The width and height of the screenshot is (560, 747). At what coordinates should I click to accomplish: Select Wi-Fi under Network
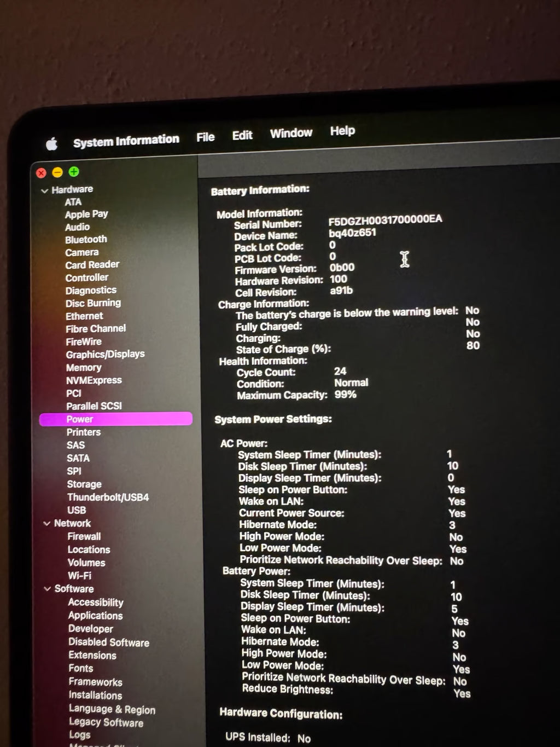pyautogui.click(x=80, y=576)
